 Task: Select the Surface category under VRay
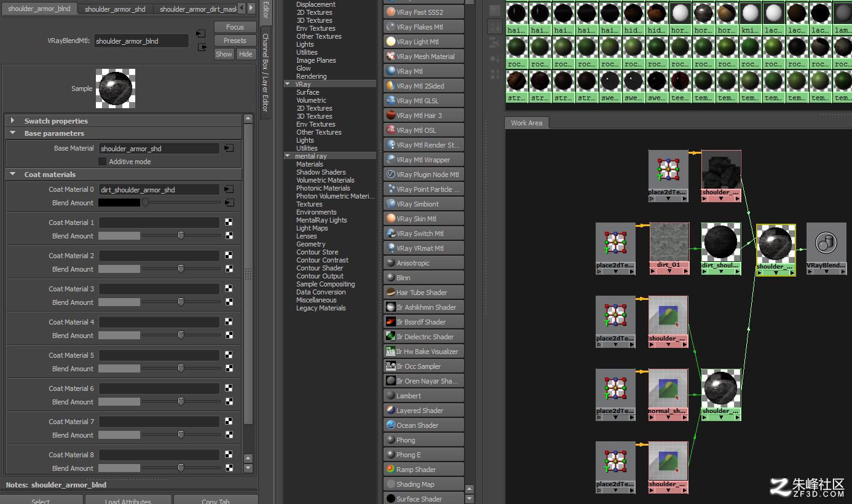[x=308, y=92]
